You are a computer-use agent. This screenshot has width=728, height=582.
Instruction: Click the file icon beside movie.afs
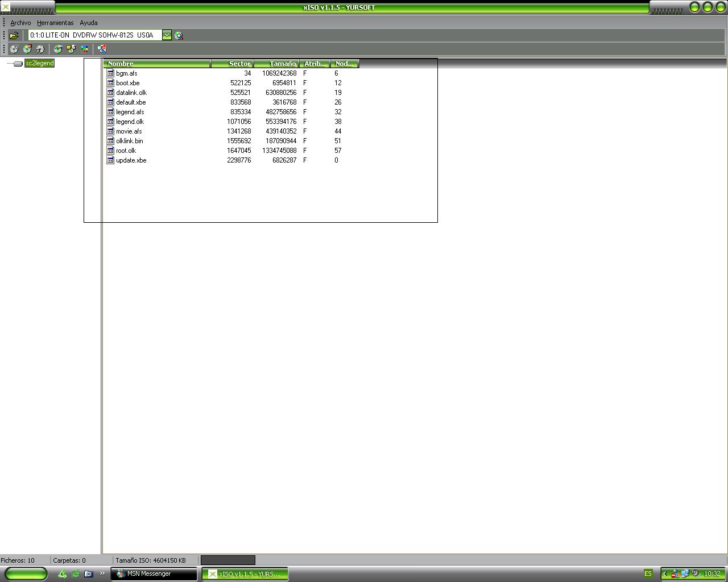(111, 131)
